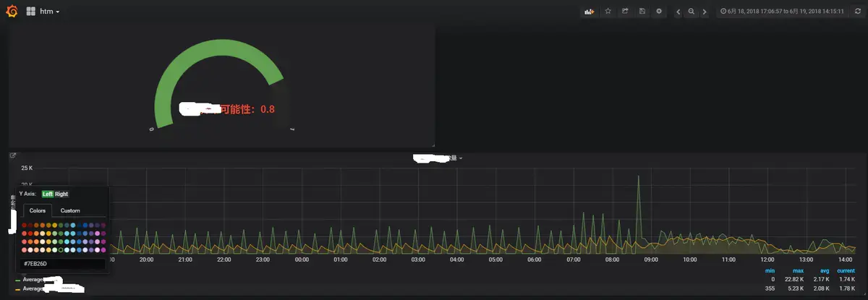Zoom out time range with magnifier
Image resolution: width=868 pixels, height=300 pixels.
tap(692, 12)
